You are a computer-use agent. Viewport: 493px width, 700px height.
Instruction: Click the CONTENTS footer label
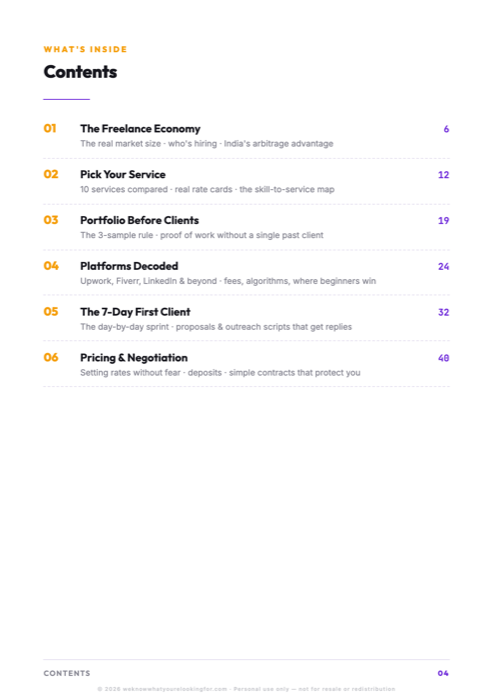point(67,673)
